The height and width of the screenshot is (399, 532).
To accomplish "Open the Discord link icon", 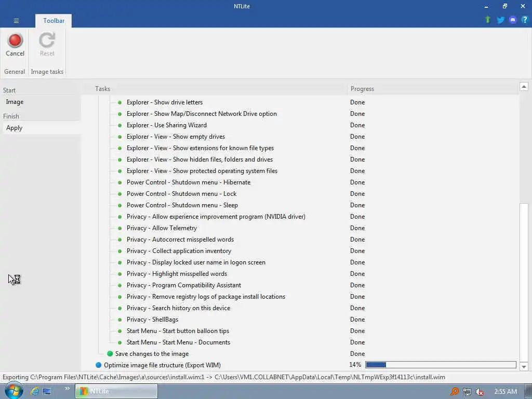I will click(x=513, y=20).
